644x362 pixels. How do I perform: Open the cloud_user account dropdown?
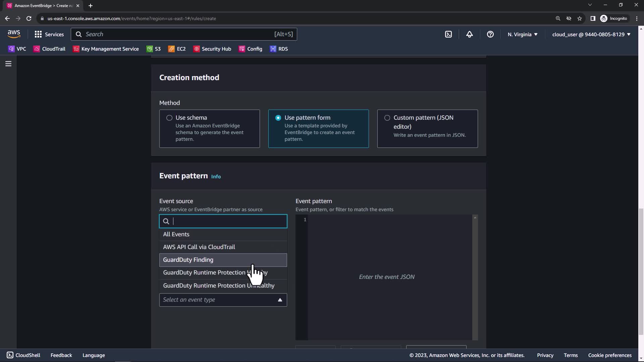tap(591, 34)
